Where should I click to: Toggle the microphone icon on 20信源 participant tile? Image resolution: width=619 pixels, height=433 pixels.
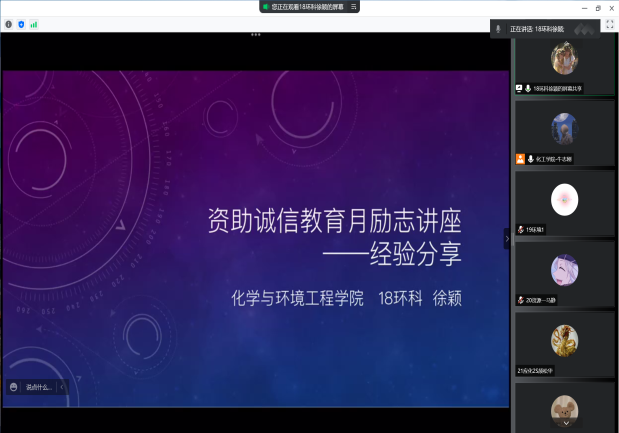click(x=520, y=300)
